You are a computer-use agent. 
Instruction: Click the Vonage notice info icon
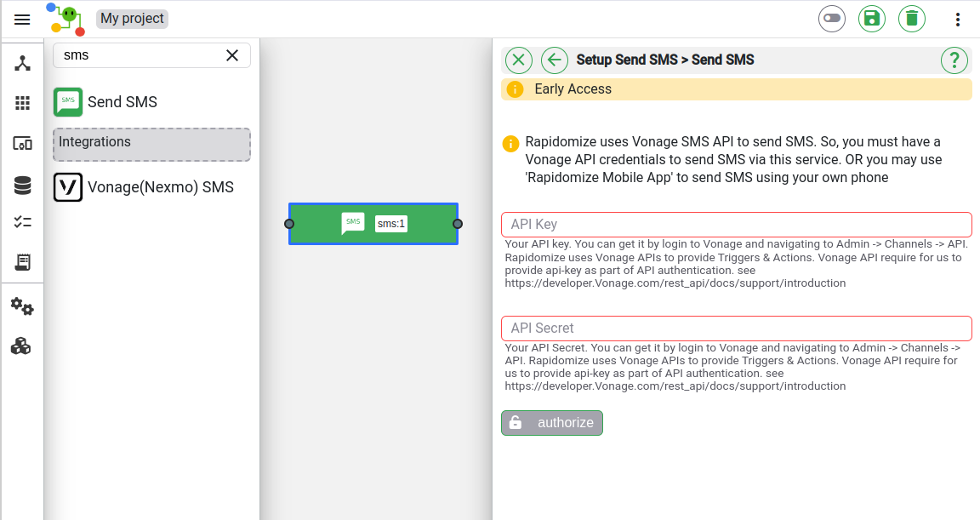click(x=510, y=144)
